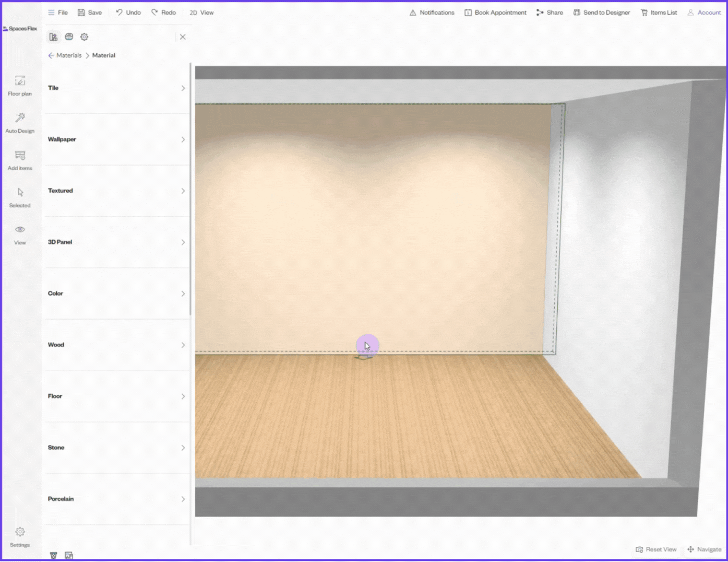Open the Account menu
Image resolution: width=728 pixels, height=562 pixels.
[x=704, y=13]
